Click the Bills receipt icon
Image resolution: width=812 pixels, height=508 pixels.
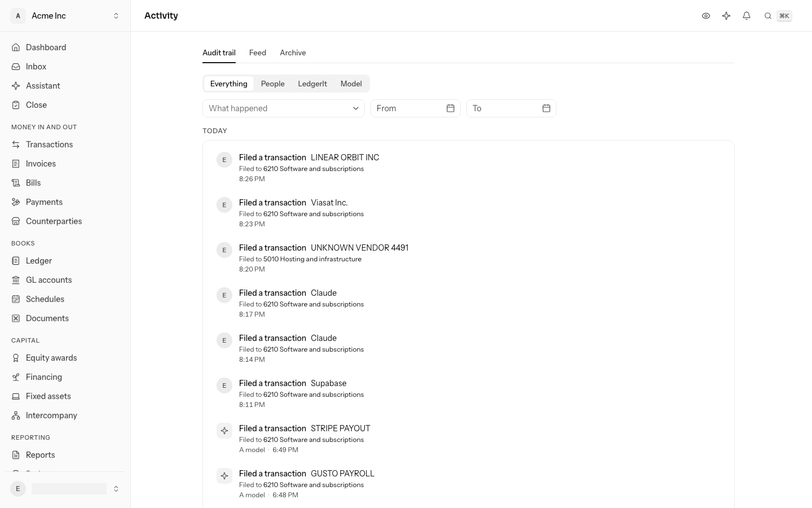coord(16,183)
